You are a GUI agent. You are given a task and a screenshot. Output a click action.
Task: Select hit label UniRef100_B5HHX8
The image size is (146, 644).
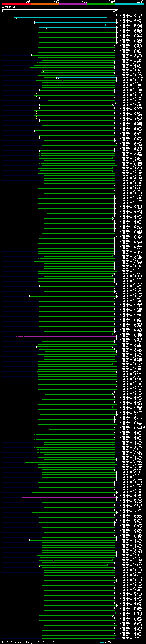(131, 349)
